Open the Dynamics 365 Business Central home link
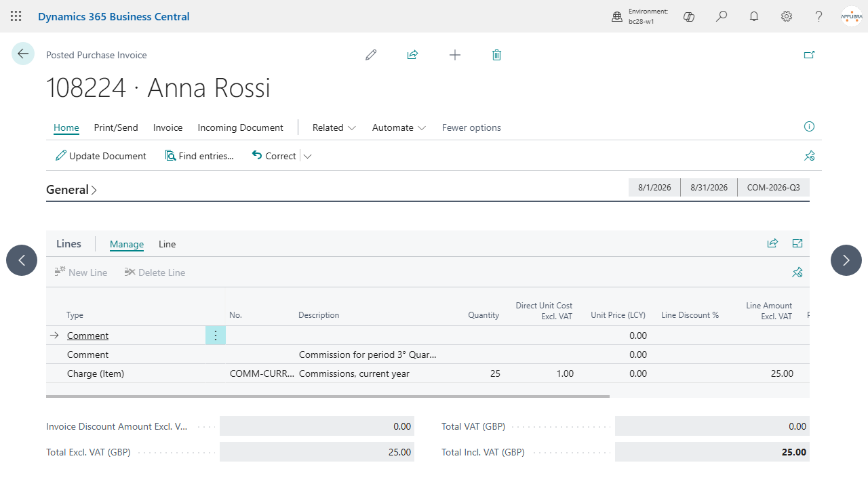 pyautogui.click(x=114, y=16)
